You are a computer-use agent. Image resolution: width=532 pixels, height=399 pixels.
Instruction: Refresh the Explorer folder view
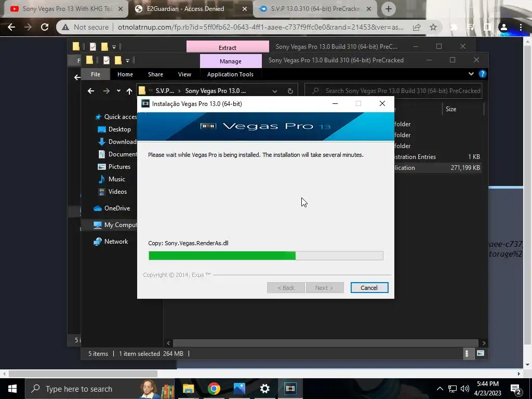pyautogui.click(x=290, y=91)
